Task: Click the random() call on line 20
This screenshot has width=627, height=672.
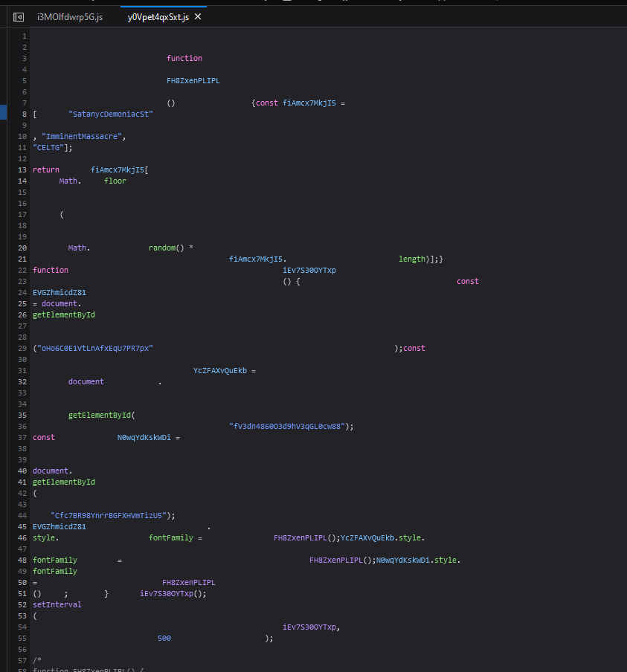Action: tap(166, 248)
